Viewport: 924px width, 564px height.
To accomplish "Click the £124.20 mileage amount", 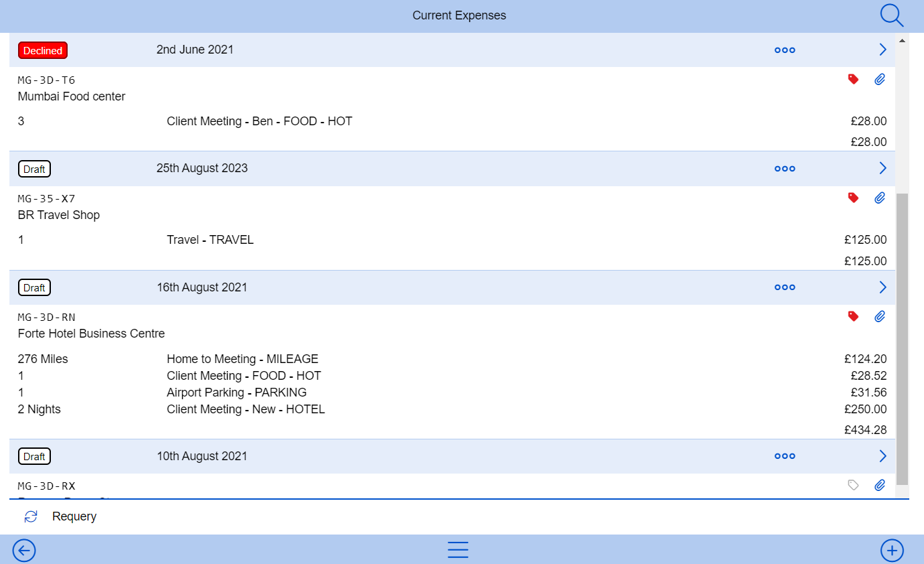I will click(x=866, y=359).
